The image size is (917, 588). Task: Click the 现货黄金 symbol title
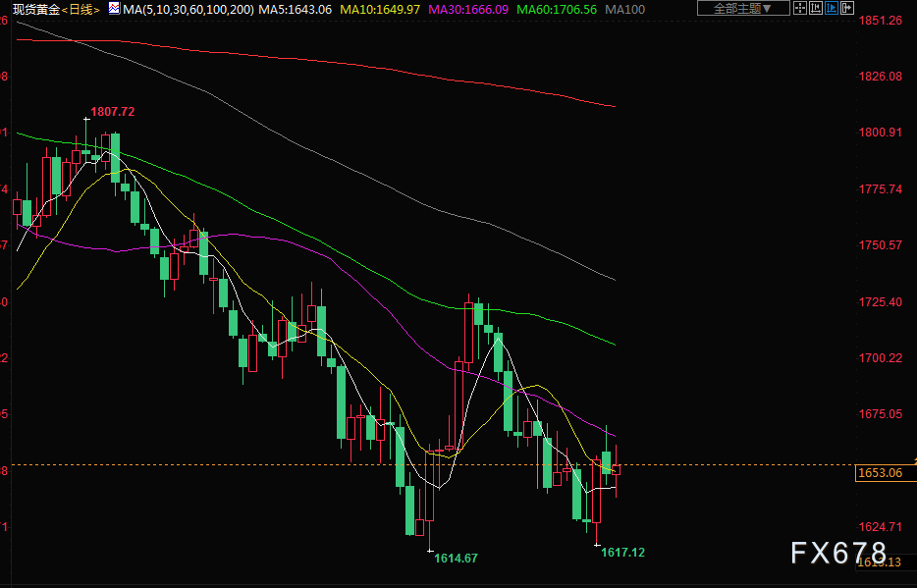pos(36,10)
